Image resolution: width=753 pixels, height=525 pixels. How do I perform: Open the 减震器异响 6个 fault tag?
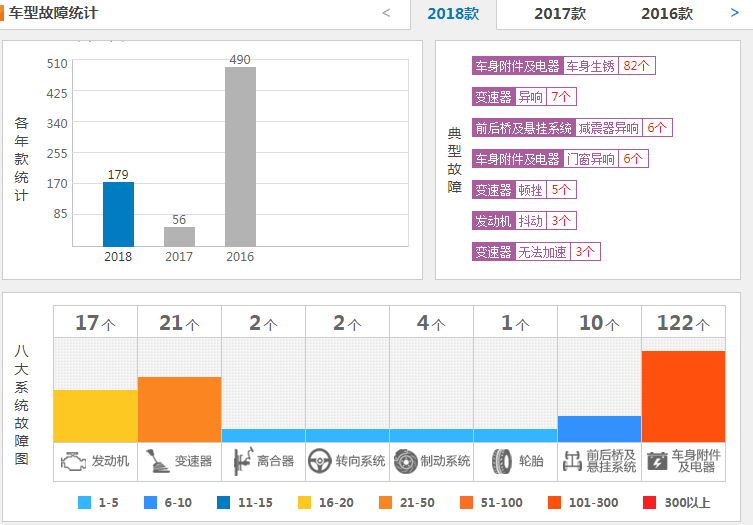(572, 128)
